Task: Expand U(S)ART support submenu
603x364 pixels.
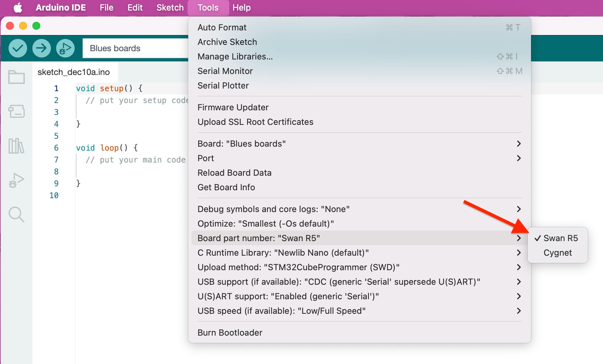Action: [359, 296]
